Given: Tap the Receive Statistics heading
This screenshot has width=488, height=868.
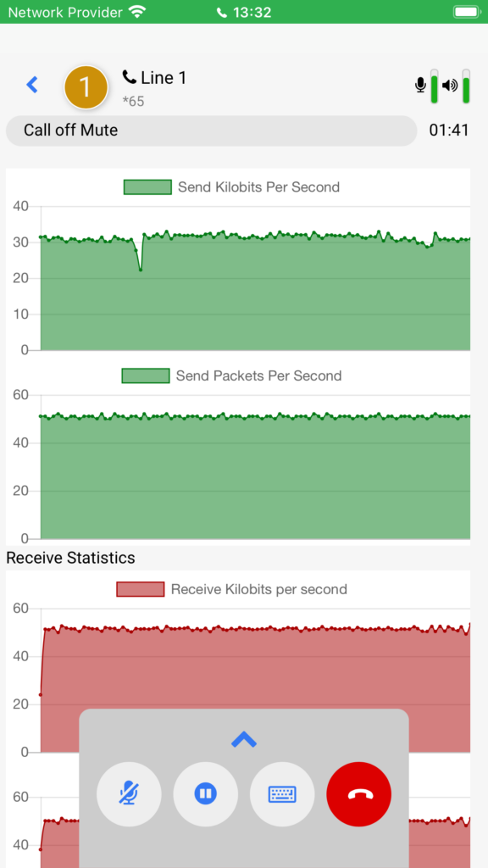Looking at the screenshot, I should pyautogui.click(x=70, y=558).
